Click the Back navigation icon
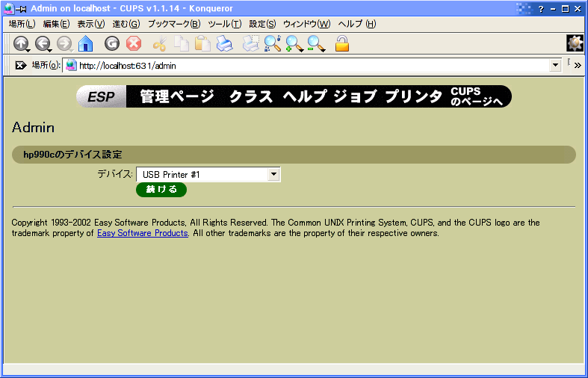588x378 pixels. (x=43, y=44)
